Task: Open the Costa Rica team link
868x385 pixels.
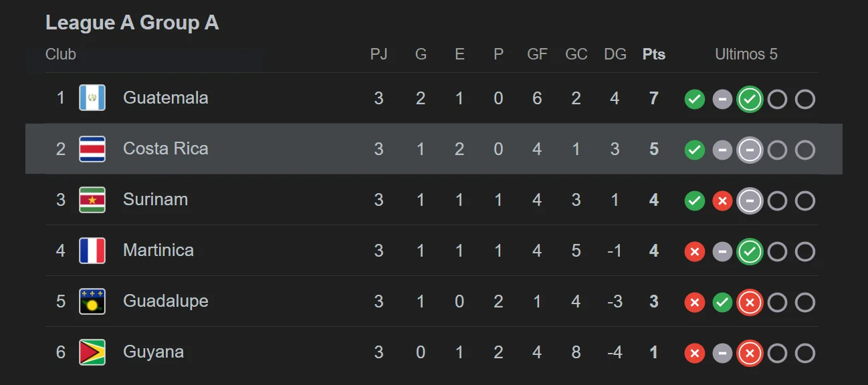Action: pyautogui.click(x=166, y=148)
